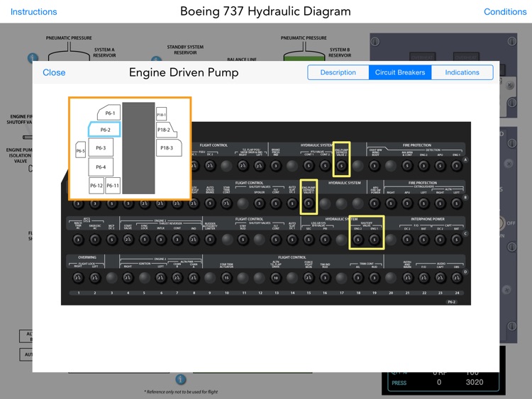Tap the hydraulic SHUTOFF VALVE ENG 1 breaker

tap(375, 240)
